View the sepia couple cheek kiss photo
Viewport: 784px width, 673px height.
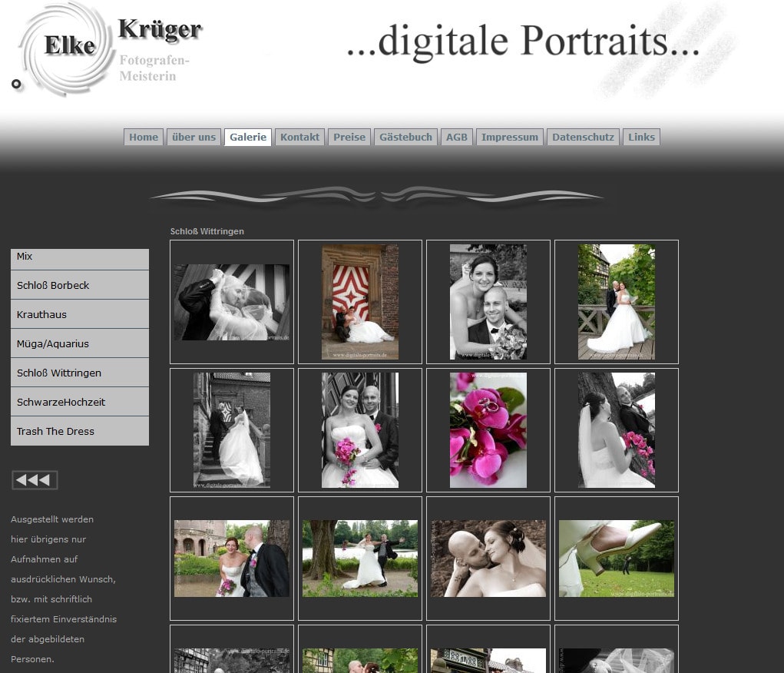point(488,559)
